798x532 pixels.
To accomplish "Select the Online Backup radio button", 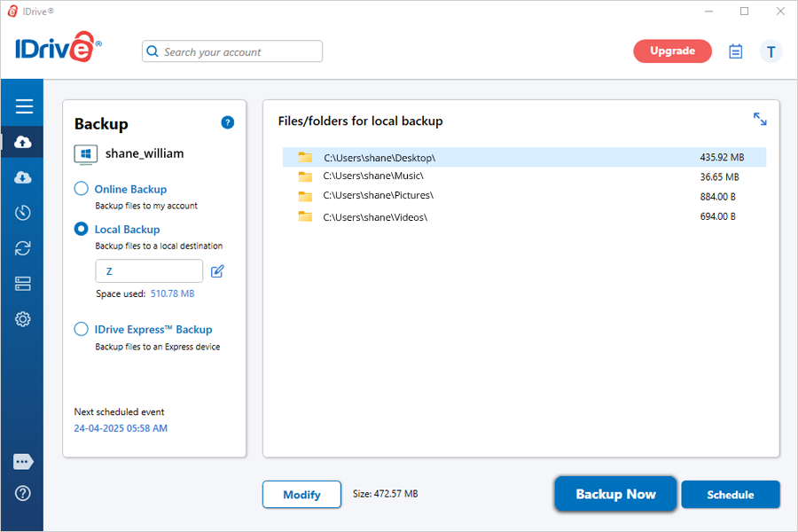I will click(x=82, y=189).
